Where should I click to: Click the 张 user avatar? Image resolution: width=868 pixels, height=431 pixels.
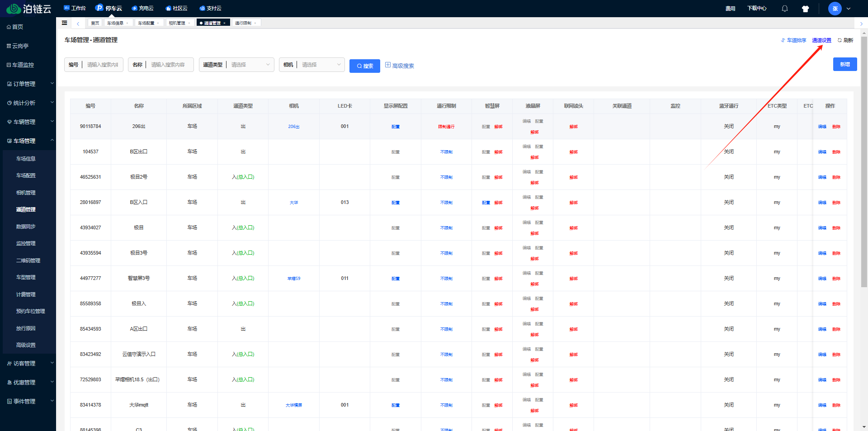pos(835,9)
